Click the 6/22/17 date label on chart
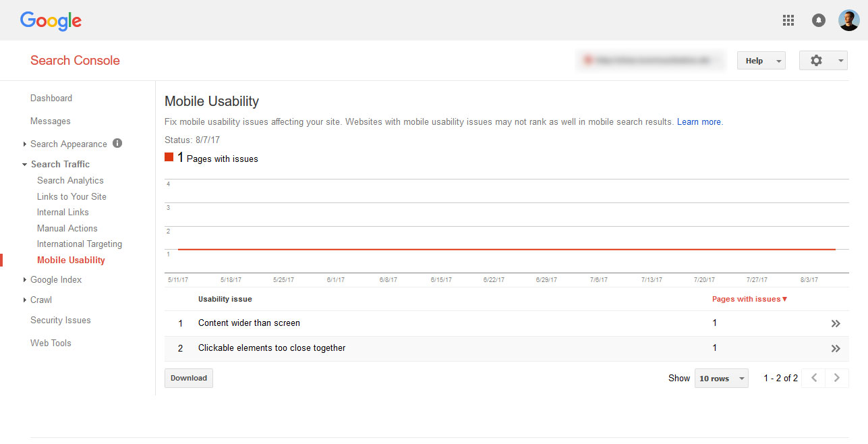868x444 pixels. pos(494,279)
